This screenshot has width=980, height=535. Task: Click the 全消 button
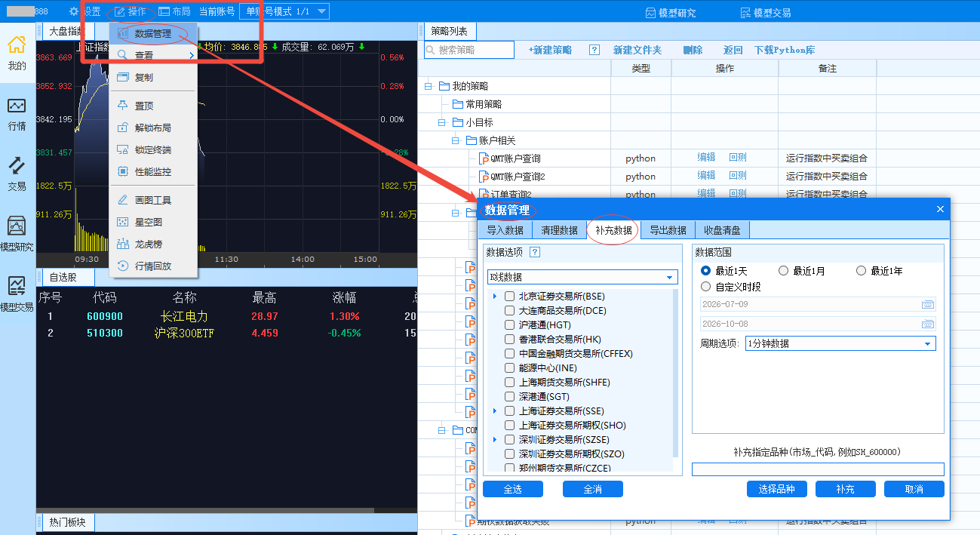coord(593,489)
